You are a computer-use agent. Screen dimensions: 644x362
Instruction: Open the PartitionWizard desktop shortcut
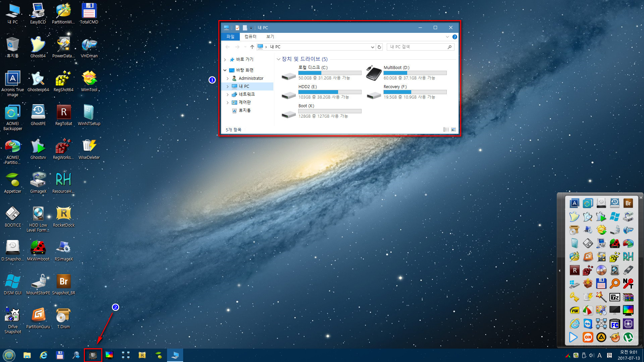63,13
